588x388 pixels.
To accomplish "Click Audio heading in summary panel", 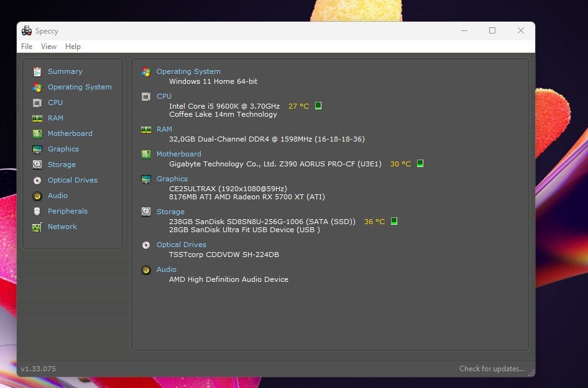I will (x=167, y=269).
